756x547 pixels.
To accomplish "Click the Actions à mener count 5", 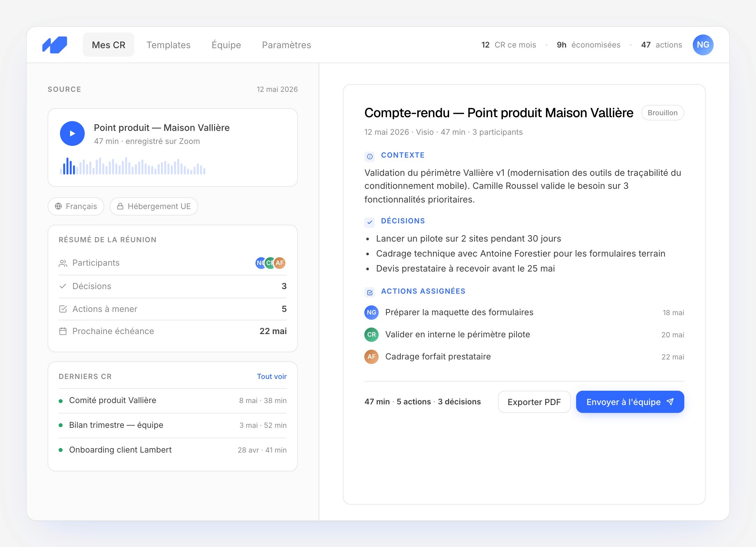I will point(284,309).
